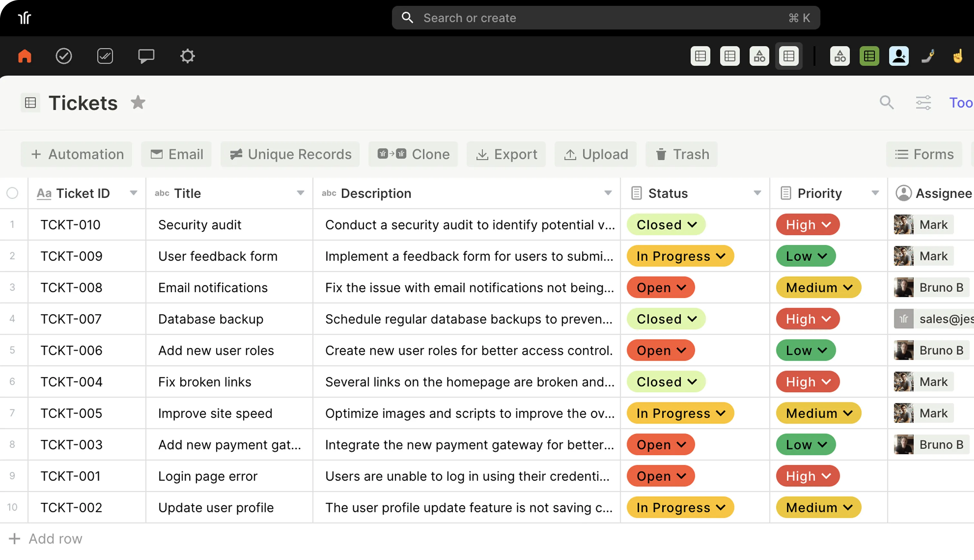Switch to the first table view tab
The image size is (974, 560).
pos(700,56)
